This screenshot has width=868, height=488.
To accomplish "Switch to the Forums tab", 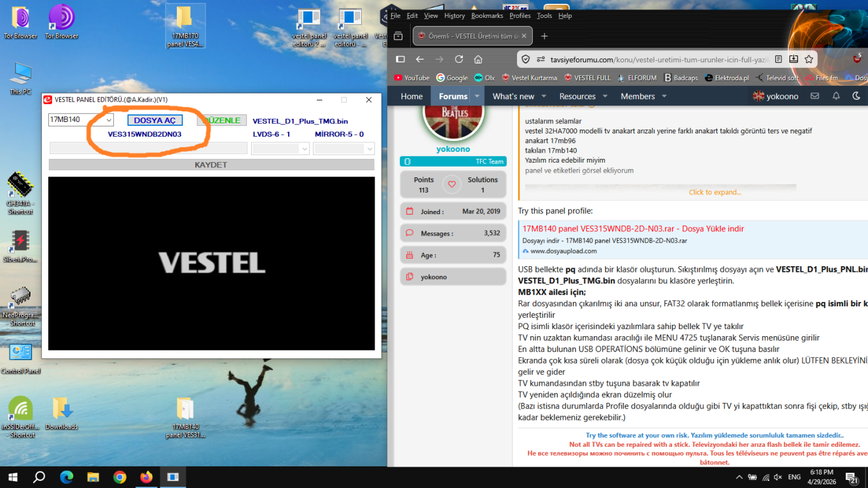I will click(x=453, y=96).
